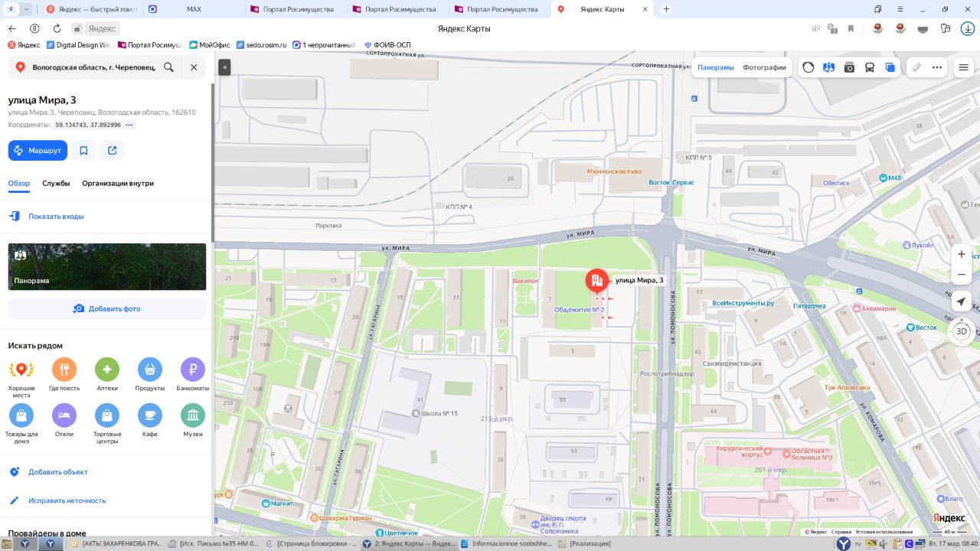The width and height of the screenshot is (980, 551).
Task: Open browser downloads icon
Action: click(x=968, y=28)
